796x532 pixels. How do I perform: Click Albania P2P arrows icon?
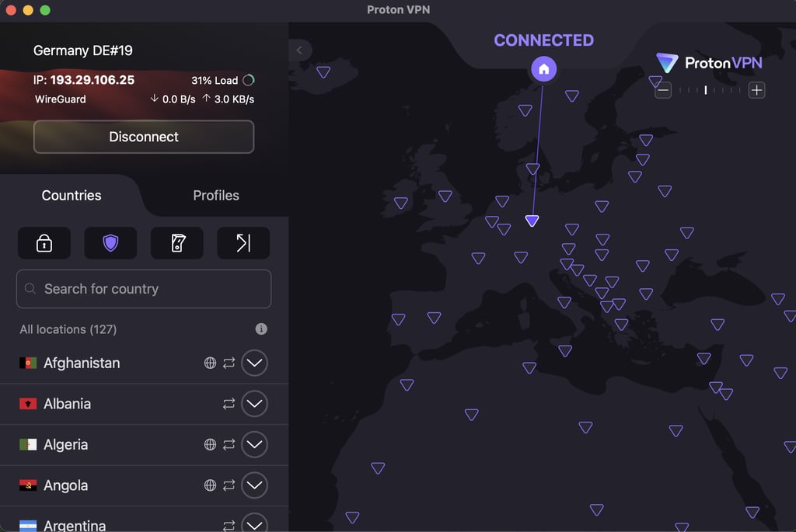[x=229, y=404]
